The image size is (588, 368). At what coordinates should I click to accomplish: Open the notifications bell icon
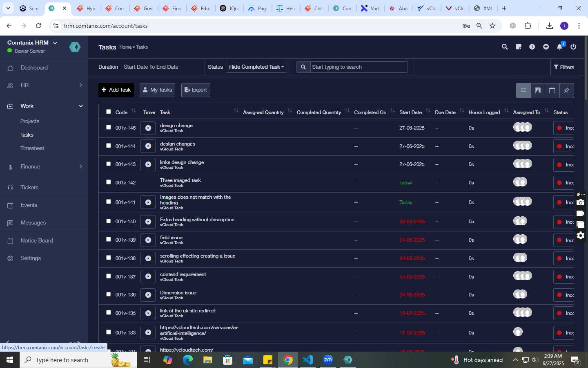click(560, 47)
